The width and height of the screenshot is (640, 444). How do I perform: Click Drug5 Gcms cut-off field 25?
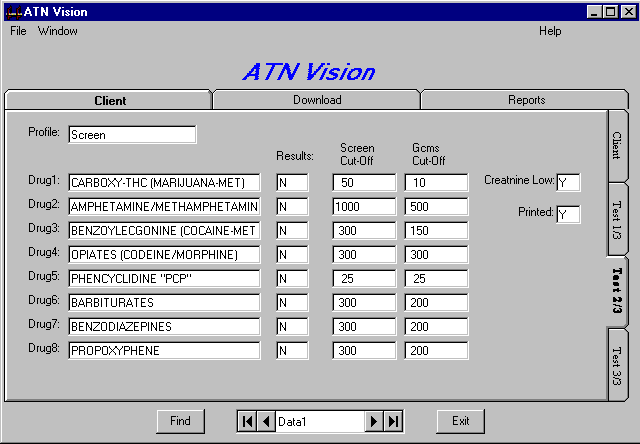coord(436,279)
